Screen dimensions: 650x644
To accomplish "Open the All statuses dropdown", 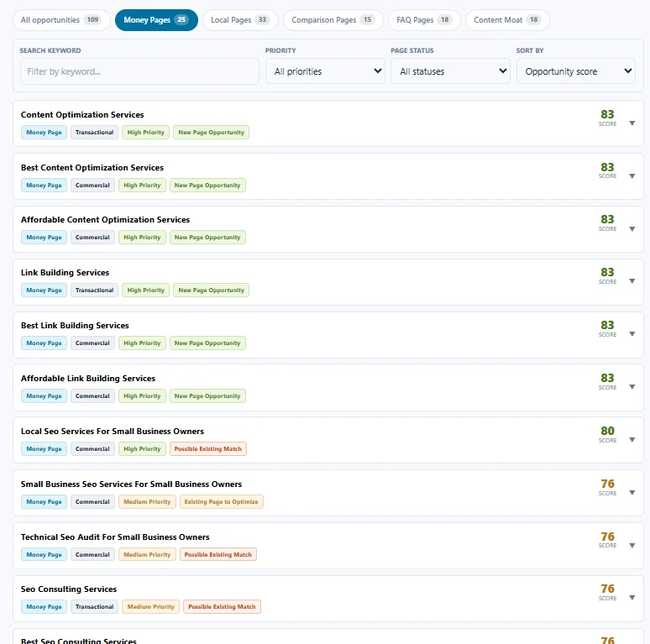I will [x=450, y=71].
